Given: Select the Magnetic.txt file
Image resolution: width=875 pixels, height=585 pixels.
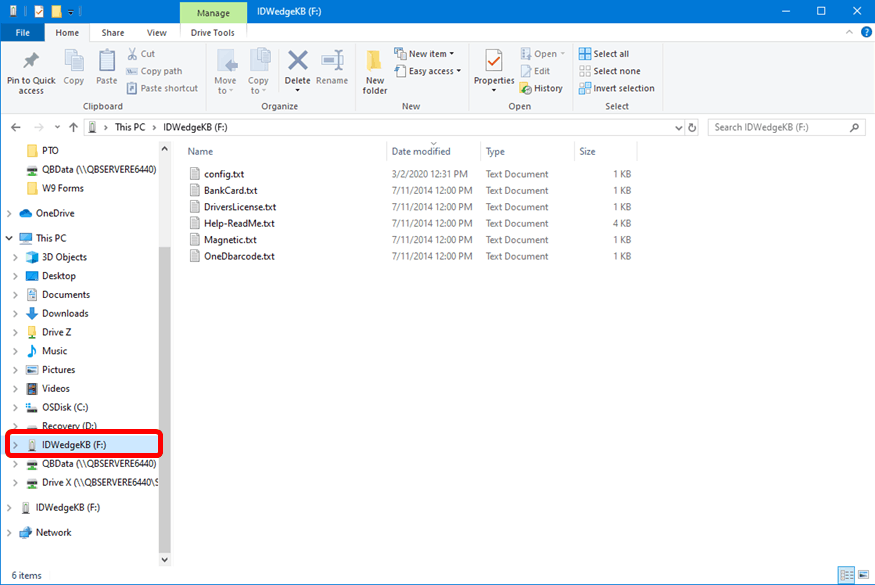Looking at the screenshot, I should point(230,239).
